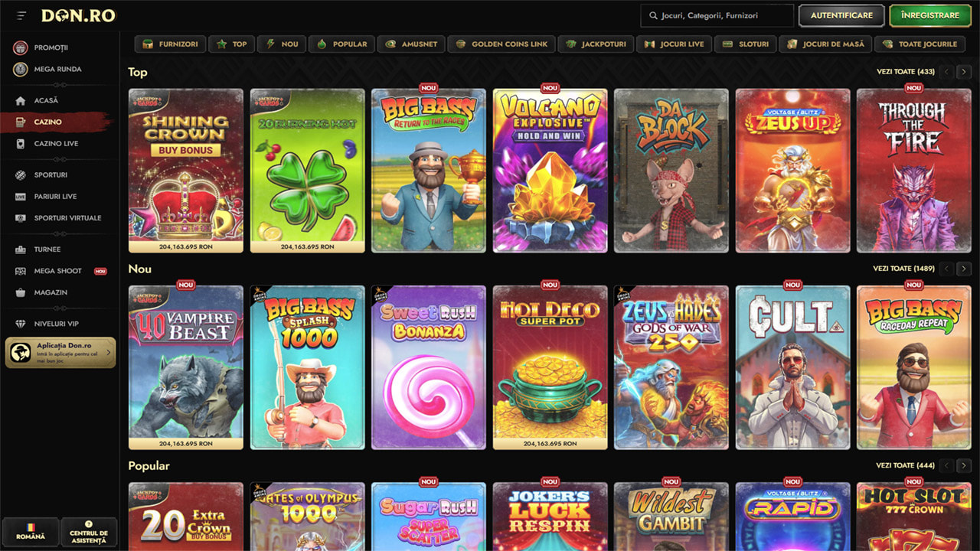Screen dimensions: 980x551
Task: Select the Jocuri Live tab
Action: click(674, 44)
